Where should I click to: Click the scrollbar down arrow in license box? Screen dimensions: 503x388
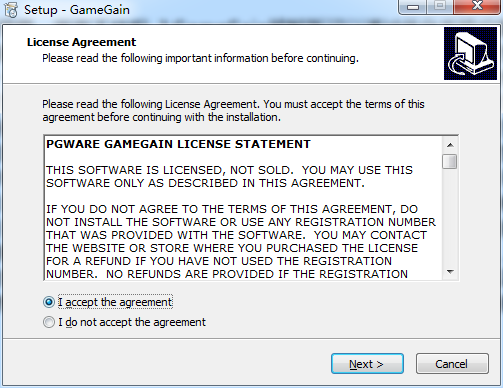pos(450,272)
